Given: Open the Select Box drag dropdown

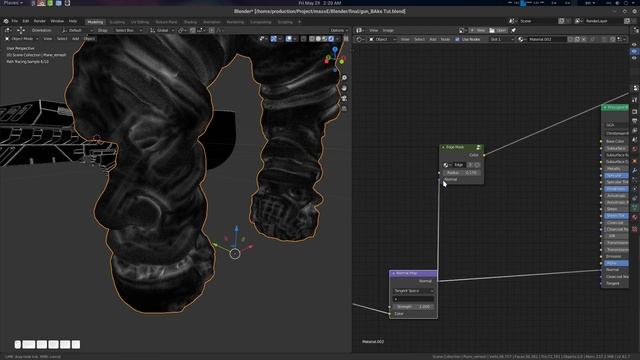Looking at the screenshot, I should pyautogui.click(x=129, y=30).
